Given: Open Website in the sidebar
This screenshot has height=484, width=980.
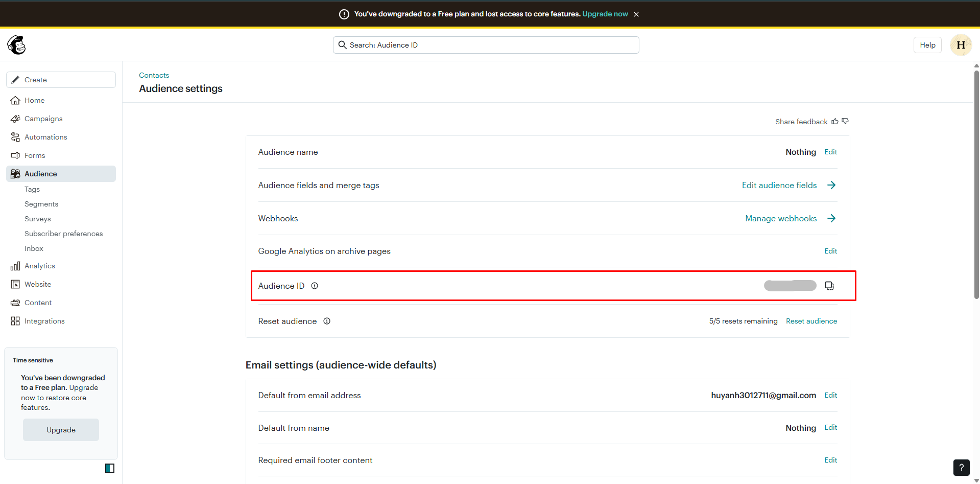Looking at the screenshot, I should (61, 284).
